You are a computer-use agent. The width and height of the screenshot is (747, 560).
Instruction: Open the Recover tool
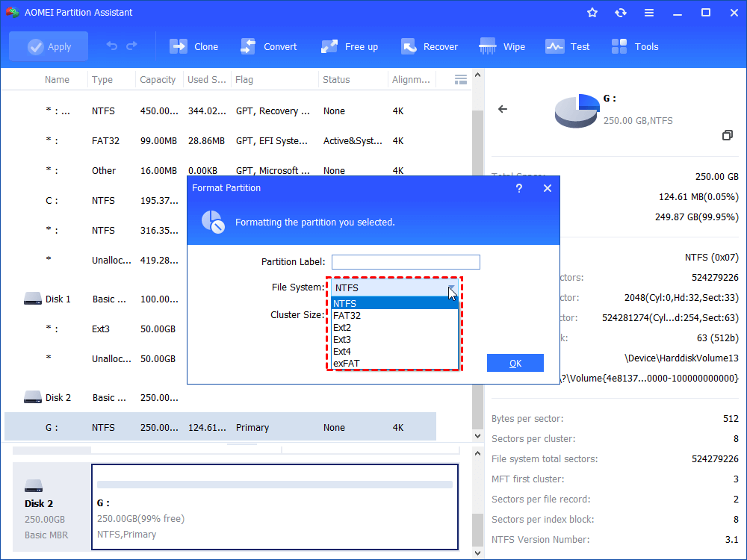click(x=430, y=46)
